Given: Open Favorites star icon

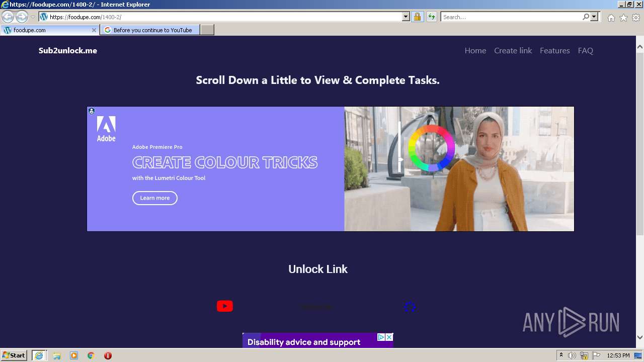Looking at the screenshot, I should click(623, 18).
